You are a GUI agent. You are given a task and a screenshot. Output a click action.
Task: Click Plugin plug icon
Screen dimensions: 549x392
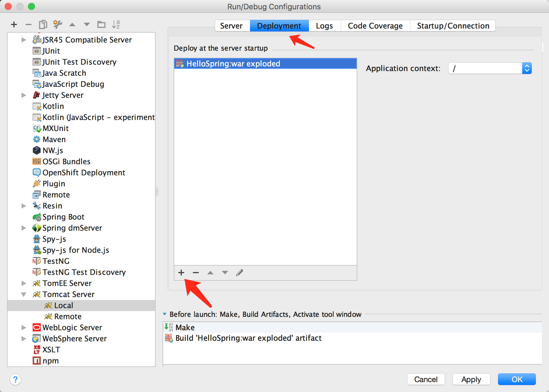36,183
